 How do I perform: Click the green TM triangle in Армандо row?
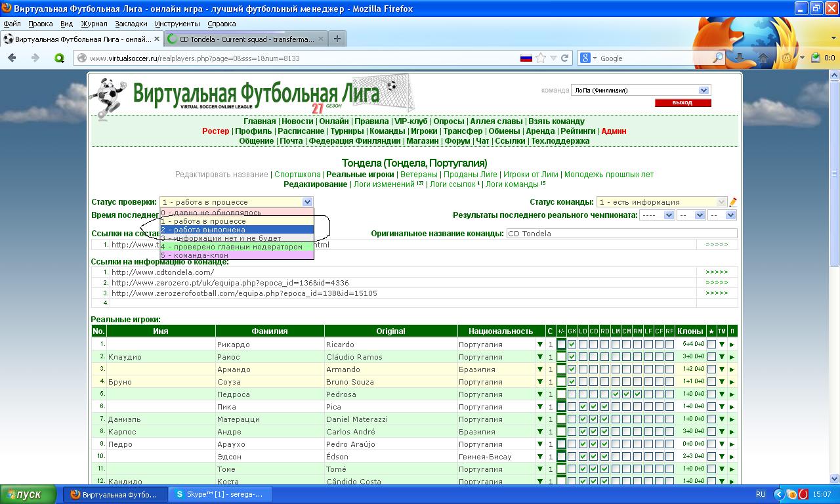click(721, 369)
